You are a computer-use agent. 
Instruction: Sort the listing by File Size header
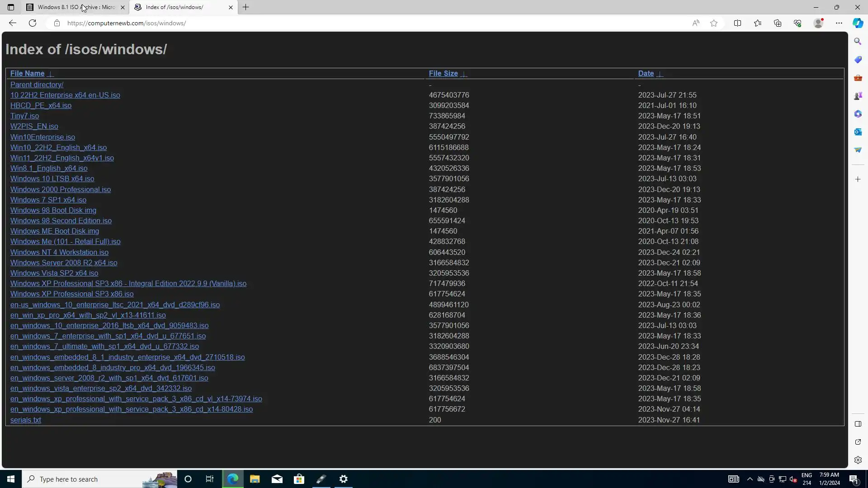click(x=443, y=74)
